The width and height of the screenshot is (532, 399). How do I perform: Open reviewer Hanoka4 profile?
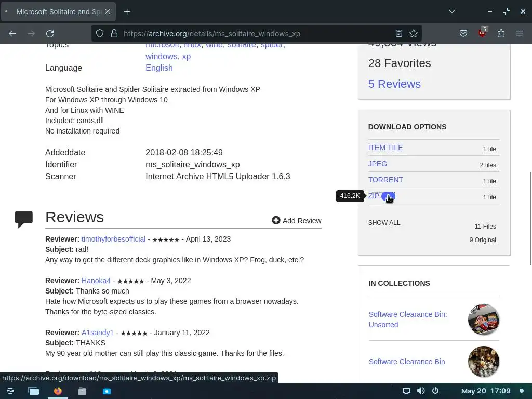96,281
